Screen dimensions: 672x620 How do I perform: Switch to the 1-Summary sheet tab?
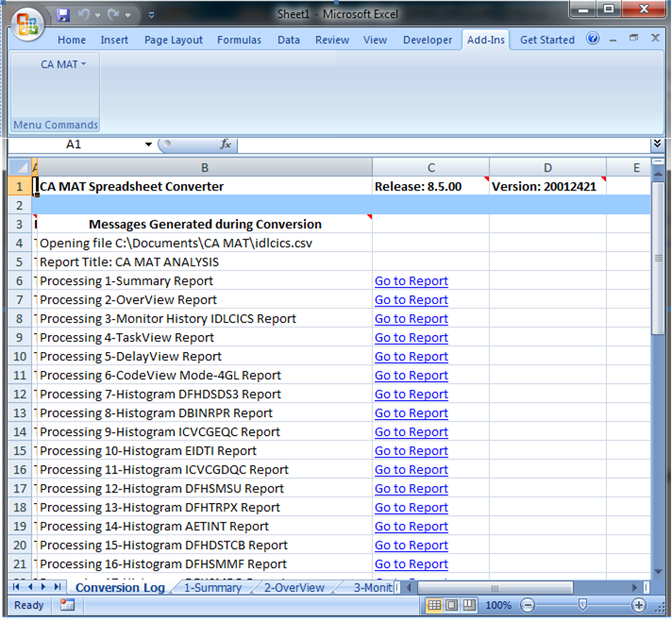tap(213, 587)
